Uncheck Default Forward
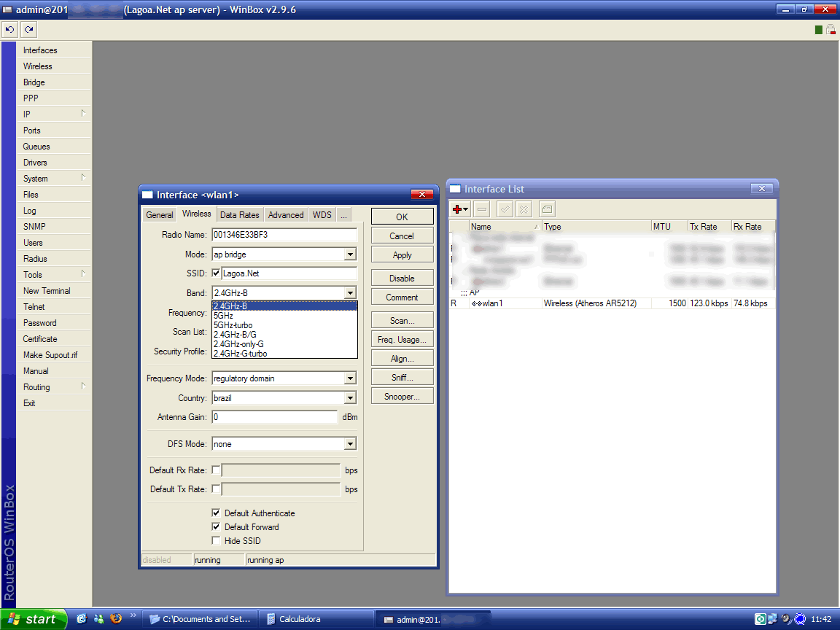 [216, 526]
